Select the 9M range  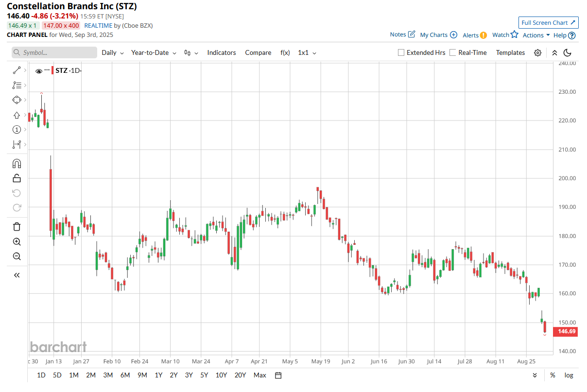click(x=142, y=375)
